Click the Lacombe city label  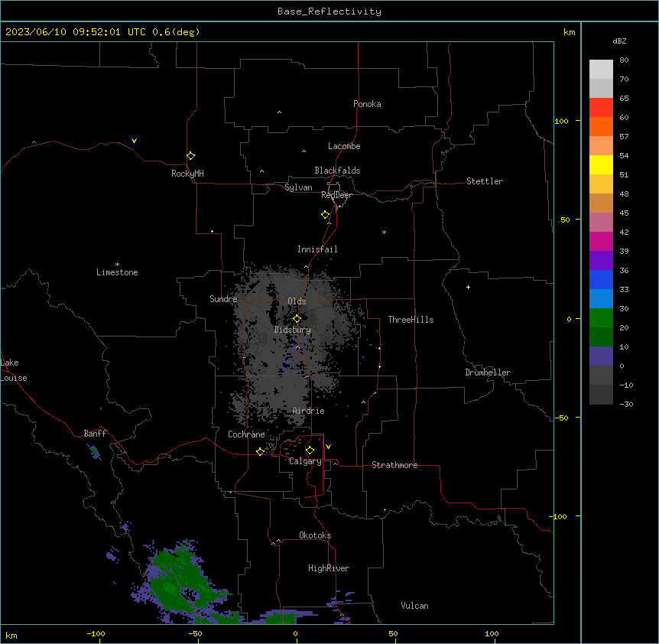344,146
